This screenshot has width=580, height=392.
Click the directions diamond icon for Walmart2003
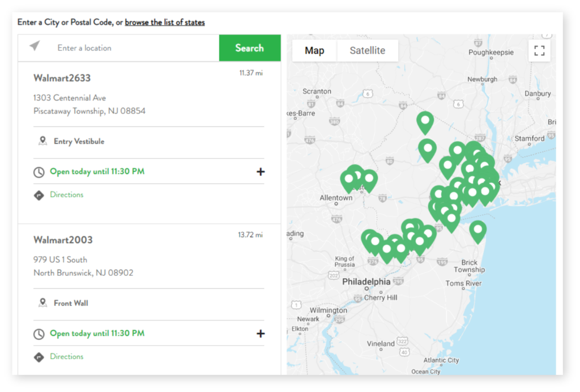39,357
